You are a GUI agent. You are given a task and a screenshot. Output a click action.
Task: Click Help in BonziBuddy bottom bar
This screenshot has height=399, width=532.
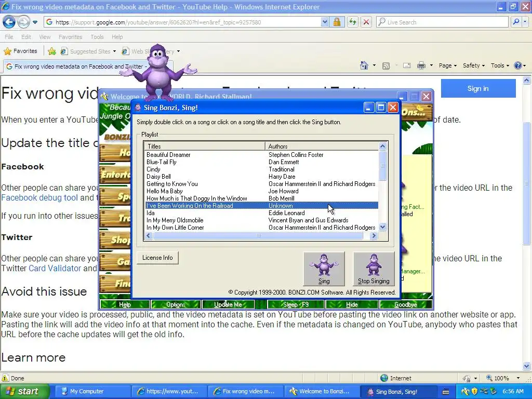click(125, 304)
